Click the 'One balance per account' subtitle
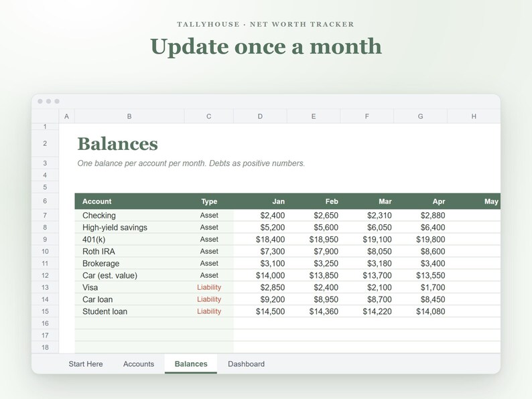532x399 pixels. coord(191,163)
